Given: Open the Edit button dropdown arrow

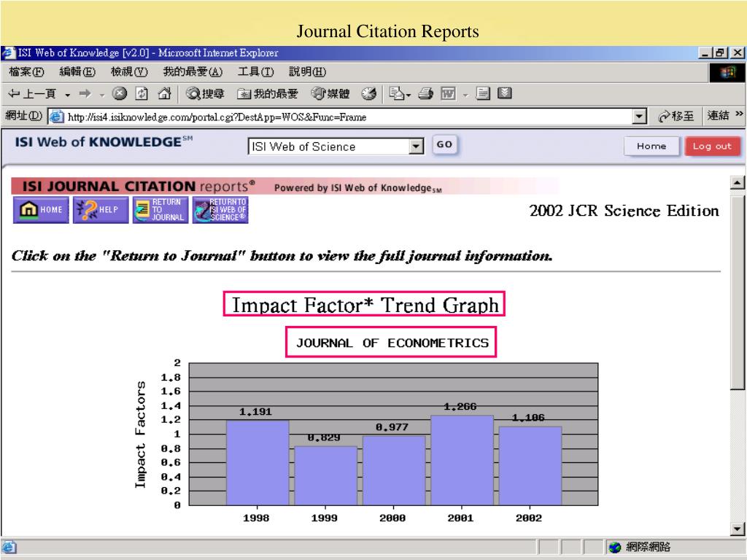Looking at the screenshot, I should point(465,95).
